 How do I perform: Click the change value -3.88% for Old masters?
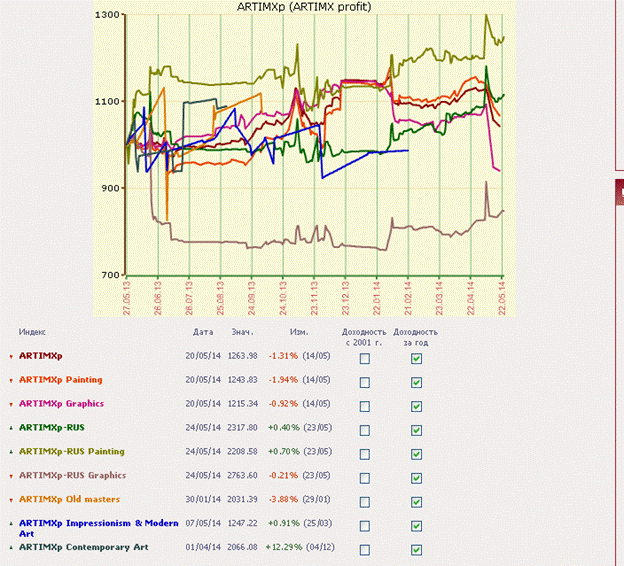[283, 499]
